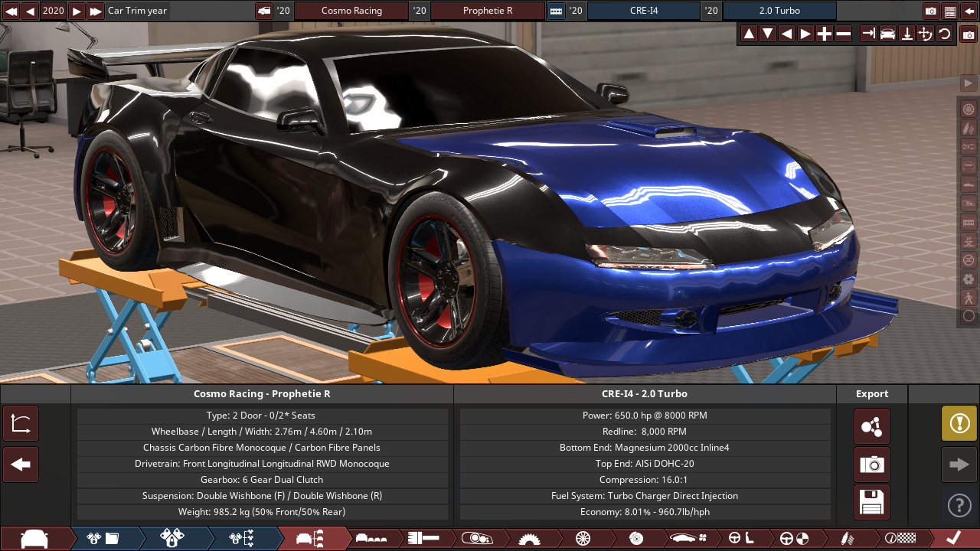This screenshot has height=551, width=980.
Task: Switch to side view camera
Action: coord(868,34)
